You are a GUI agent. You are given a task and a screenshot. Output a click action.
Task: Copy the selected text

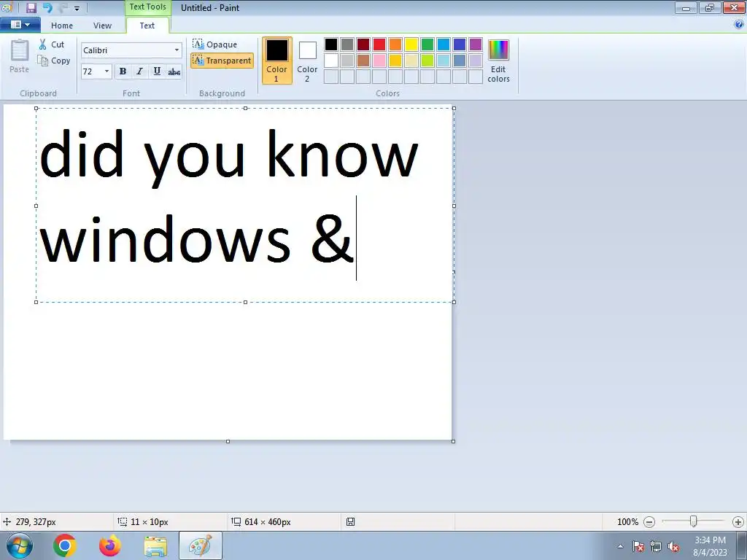54,61
